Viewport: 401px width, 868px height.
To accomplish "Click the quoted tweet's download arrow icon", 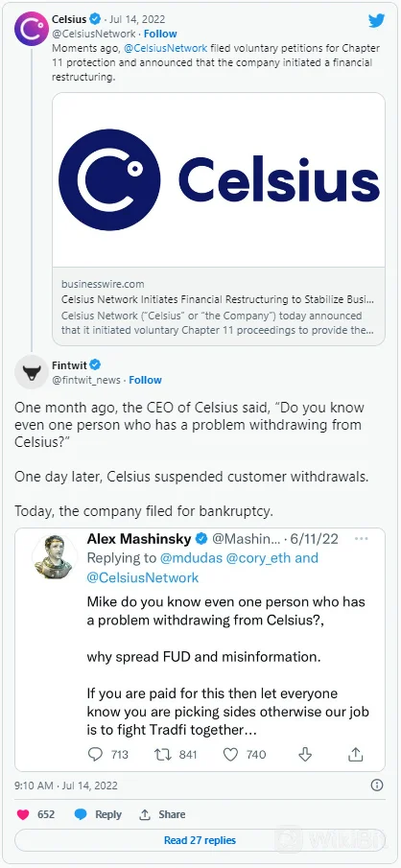I will pos(305,754).
